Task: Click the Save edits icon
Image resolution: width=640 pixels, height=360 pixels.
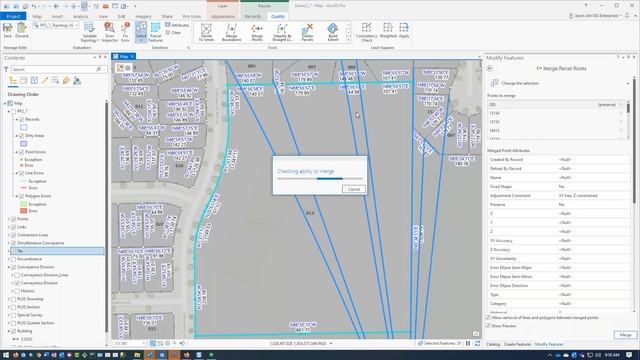Action: click(7, 31)
